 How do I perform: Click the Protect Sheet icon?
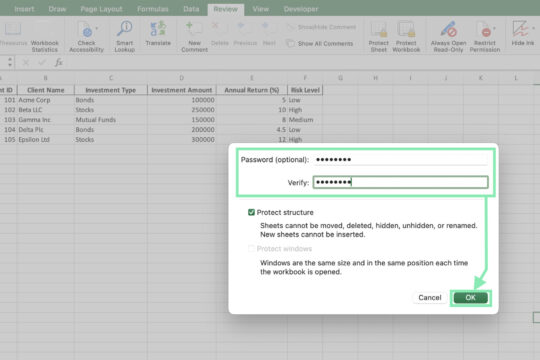(x=378, y=37)
